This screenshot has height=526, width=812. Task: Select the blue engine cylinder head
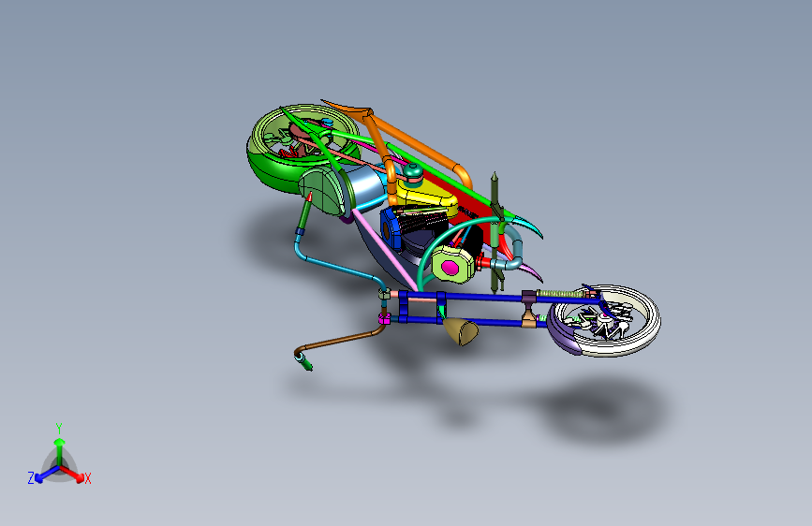(391, 230)
